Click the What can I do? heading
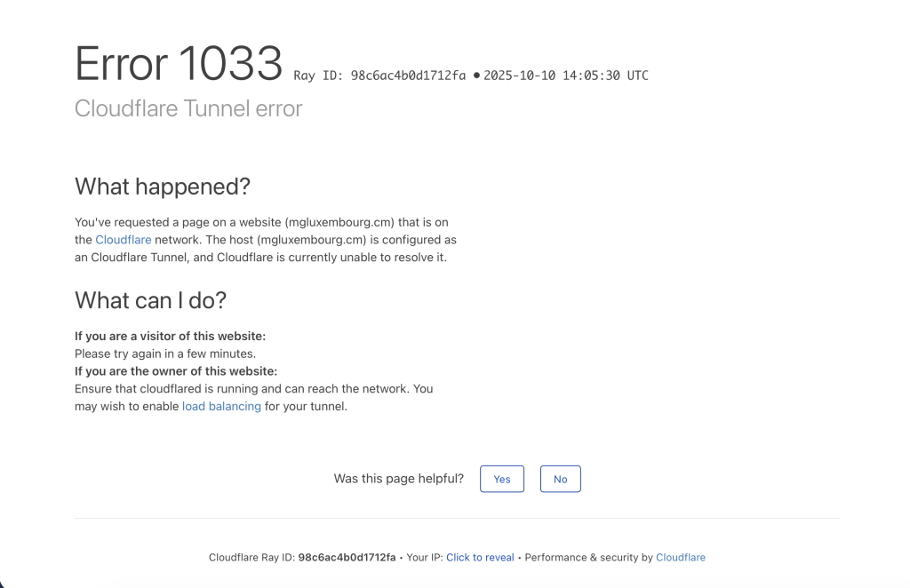The image size is (910, 588). coord(150,300)
